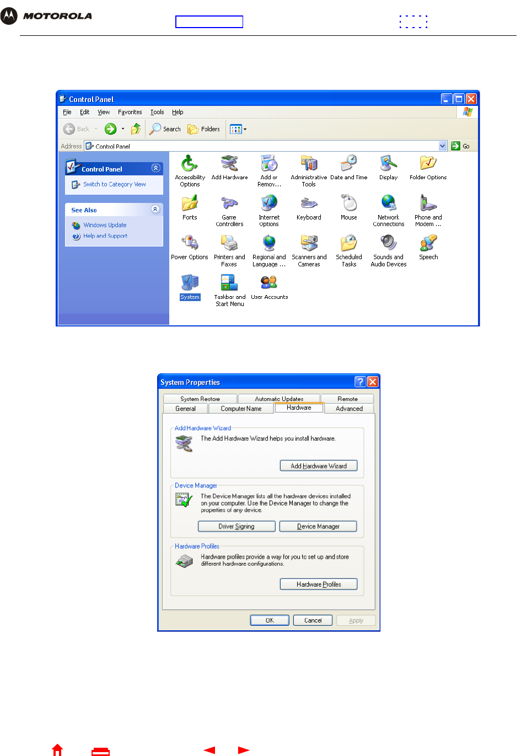This screenshot has height=756, width=532.
Task: Collapse the Control Panel side pane section
Action: (x=155, y=168)
